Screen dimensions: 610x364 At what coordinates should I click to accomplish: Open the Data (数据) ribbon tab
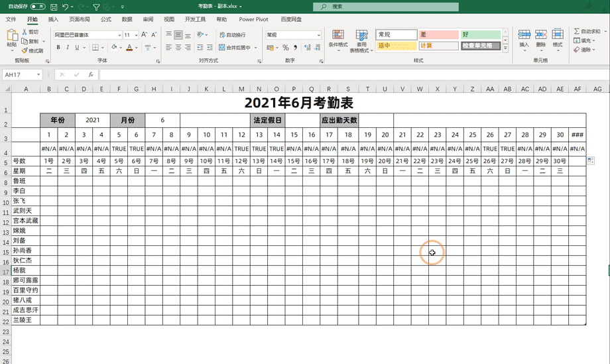pyautogui.click(x=127, y=20)
